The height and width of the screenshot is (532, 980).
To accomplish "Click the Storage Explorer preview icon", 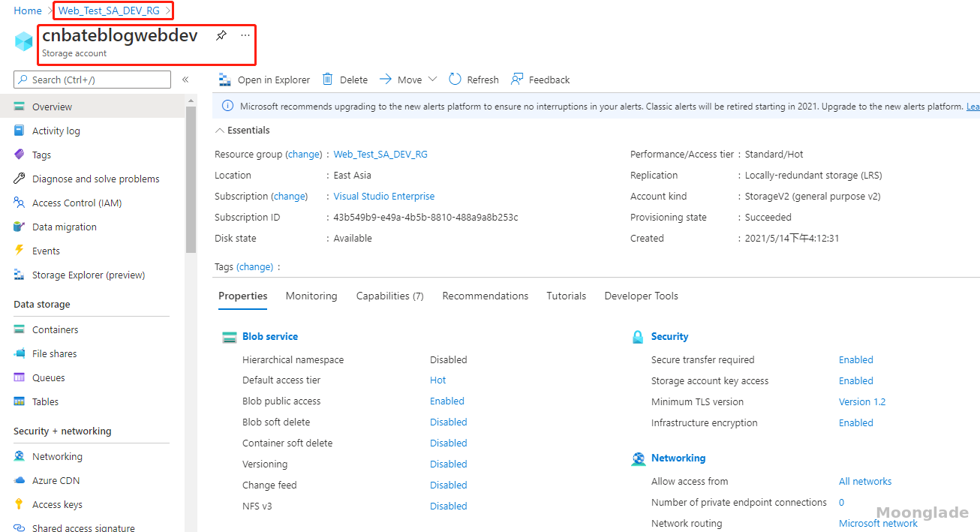I will [x=20, y=275].
